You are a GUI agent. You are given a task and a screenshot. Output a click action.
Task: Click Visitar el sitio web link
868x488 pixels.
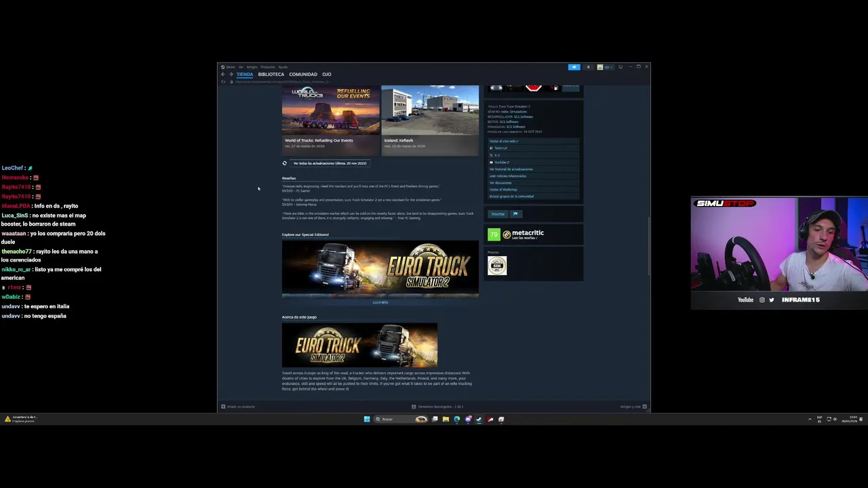coord(503,141)
